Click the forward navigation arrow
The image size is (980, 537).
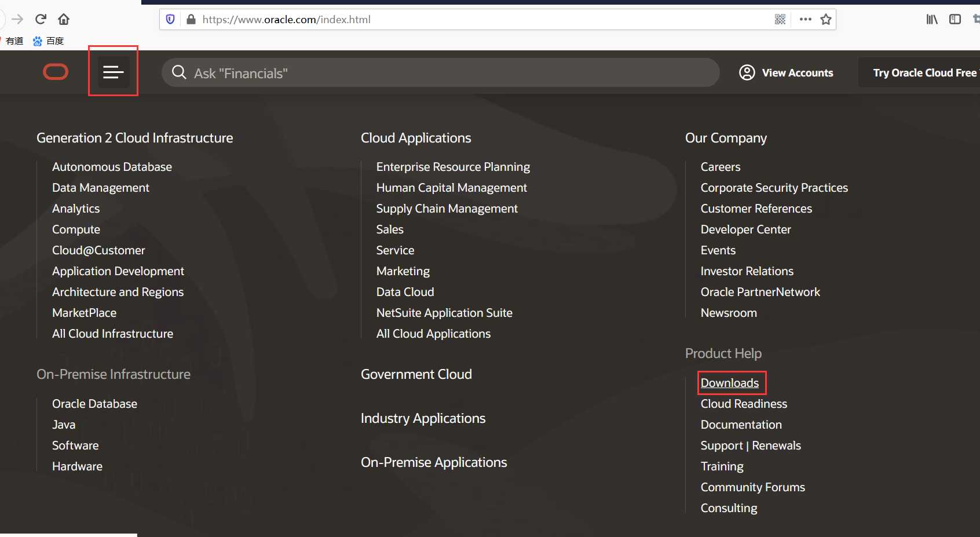(17, 19)
